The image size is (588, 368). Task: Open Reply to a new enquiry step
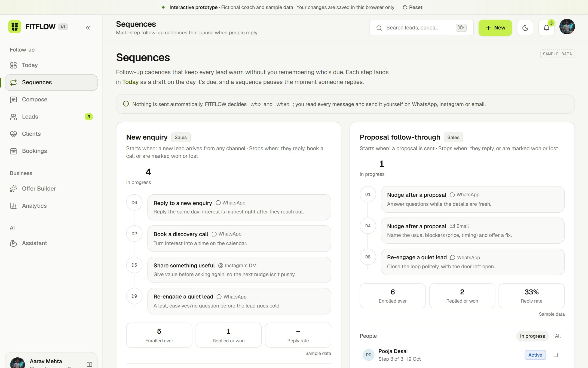coord(239,207)
